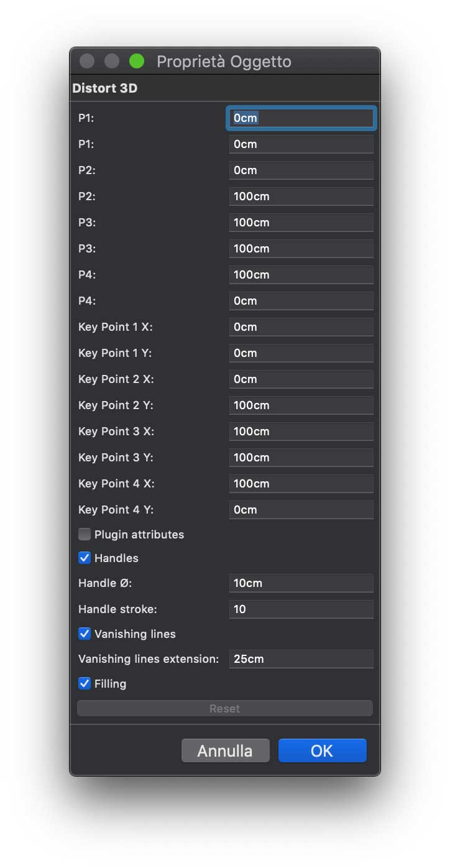
Task: Select the Handle stroke field showing 10
Action: 301,609
